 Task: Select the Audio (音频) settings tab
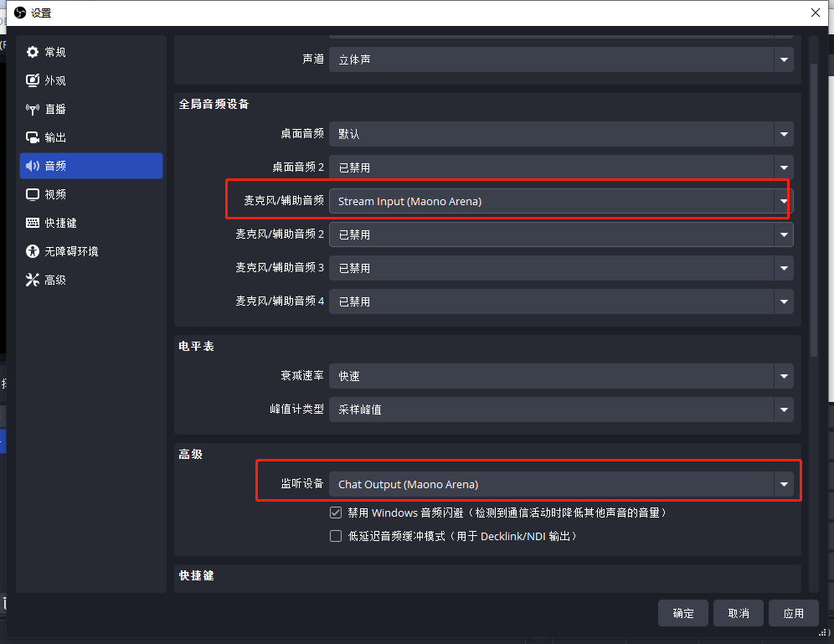pyautogui.click(x=90, y=166)
